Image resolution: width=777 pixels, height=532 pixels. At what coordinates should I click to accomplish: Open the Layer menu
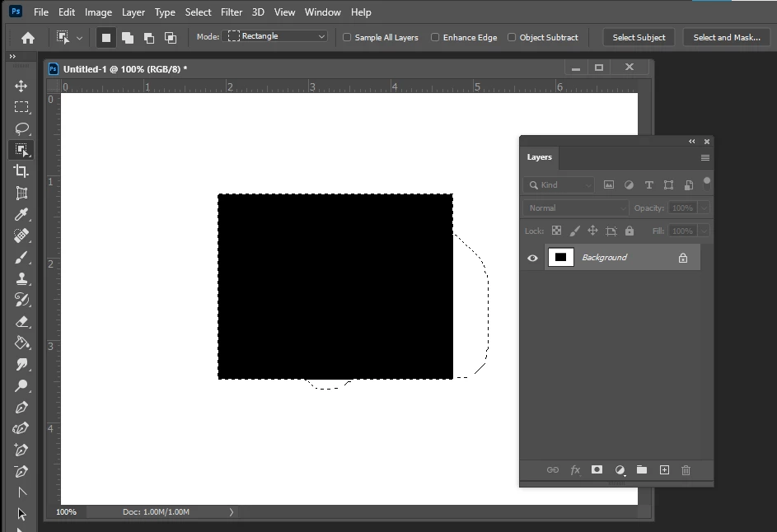[133, 12]
